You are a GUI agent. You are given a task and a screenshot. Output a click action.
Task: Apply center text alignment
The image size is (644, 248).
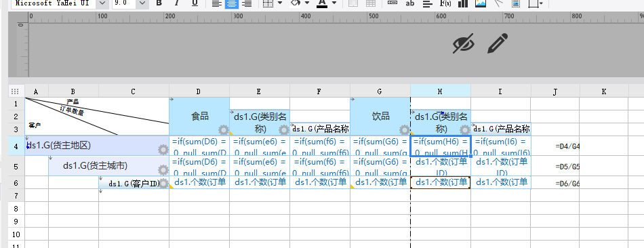pyautogui.click(x=232, y=3)
